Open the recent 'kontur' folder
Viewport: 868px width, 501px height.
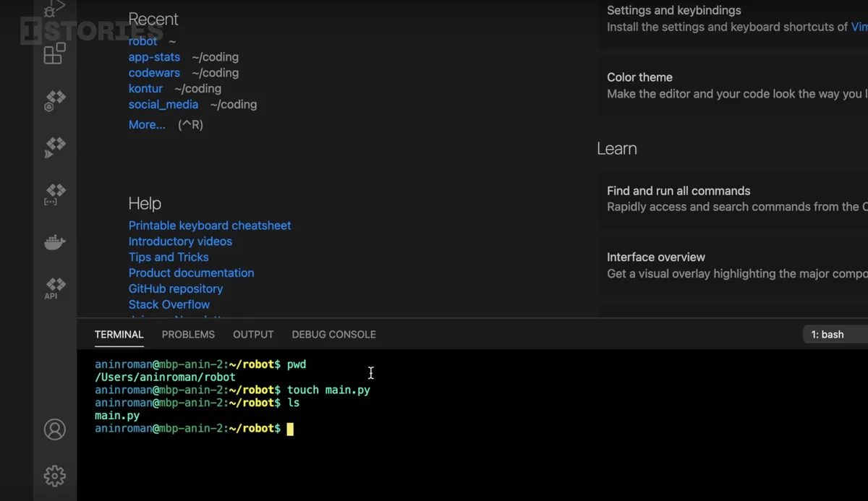pyautogui.click(x=145, y=89)
